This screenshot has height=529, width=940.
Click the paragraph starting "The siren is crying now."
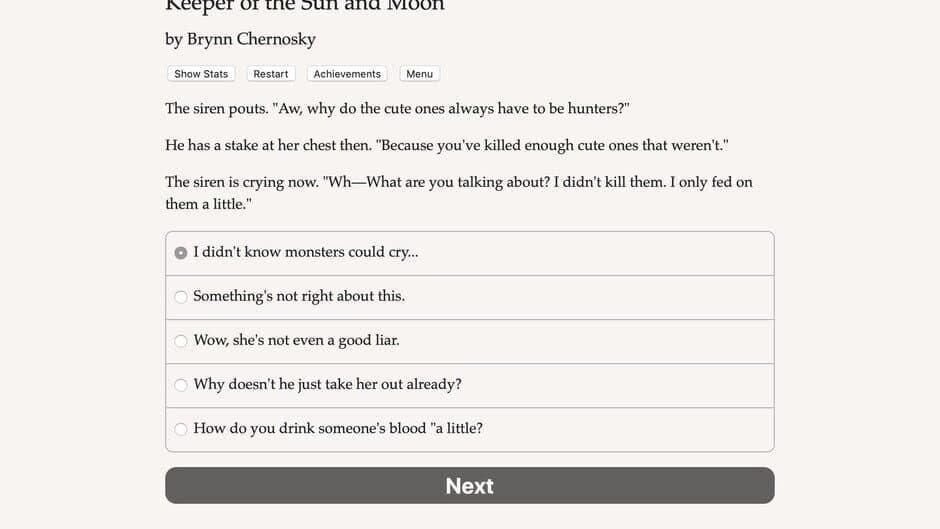(x=458, y=192)
